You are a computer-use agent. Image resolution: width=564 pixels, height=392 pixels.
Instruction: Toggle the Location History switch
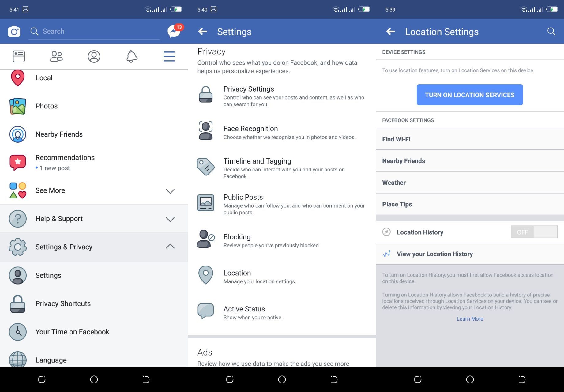(534, 232)
